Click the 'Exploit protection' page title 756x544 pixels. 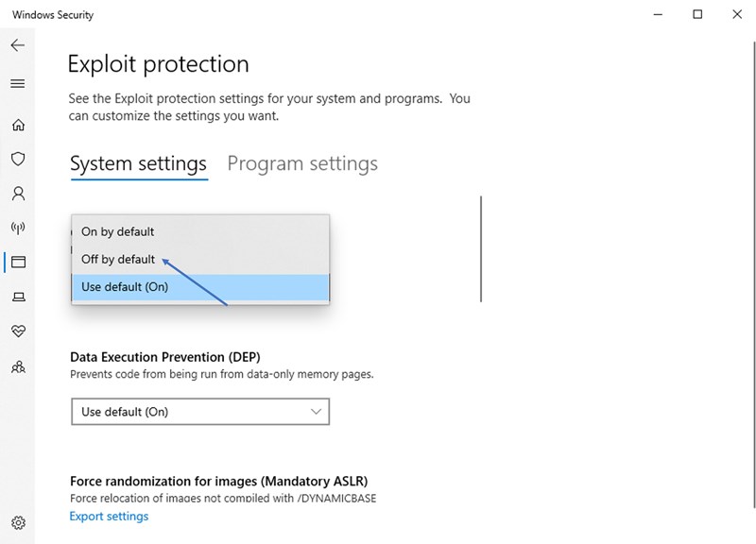[158, 64]
